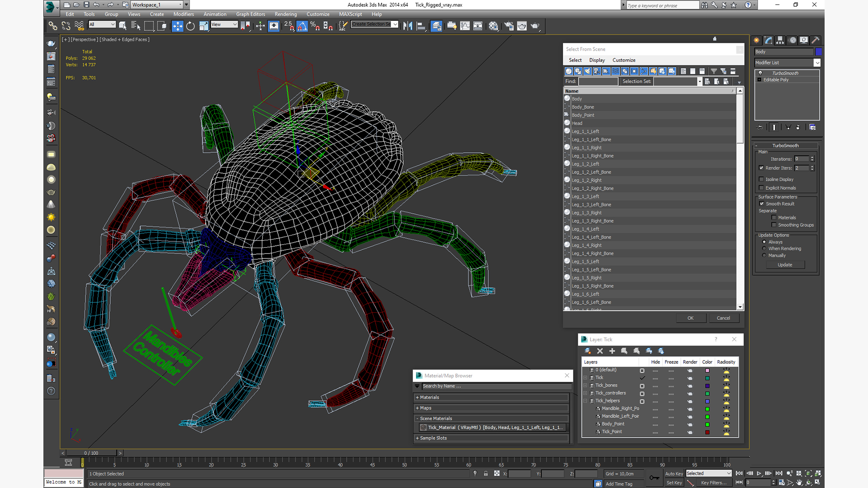Viewport: 868px width, 488px height.
Task: Open the Utilities command panel hammer icon
Action: (x=816, y=40)
